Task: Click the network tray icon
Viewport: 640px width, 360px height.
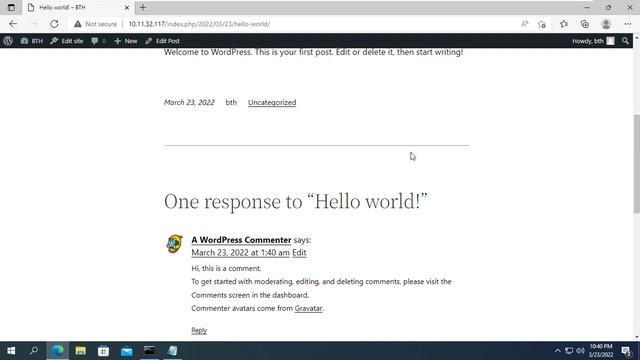Action: [569, 351]
